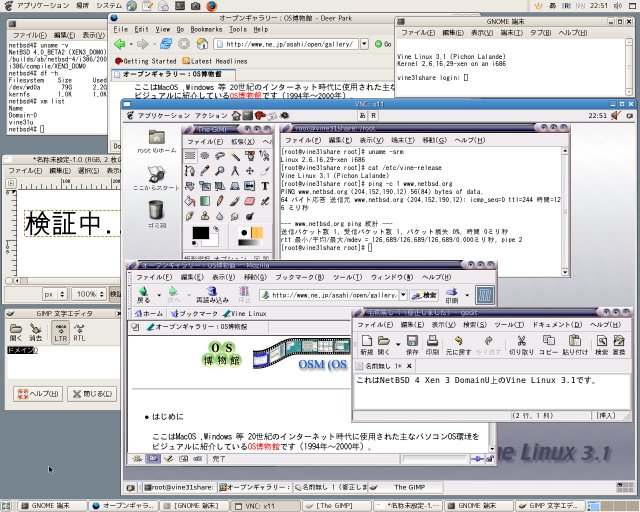Click the Mozilla Reload (再読み込み) icon
Image resolution: width=640 pixels, height=512 pixels.
212,294
